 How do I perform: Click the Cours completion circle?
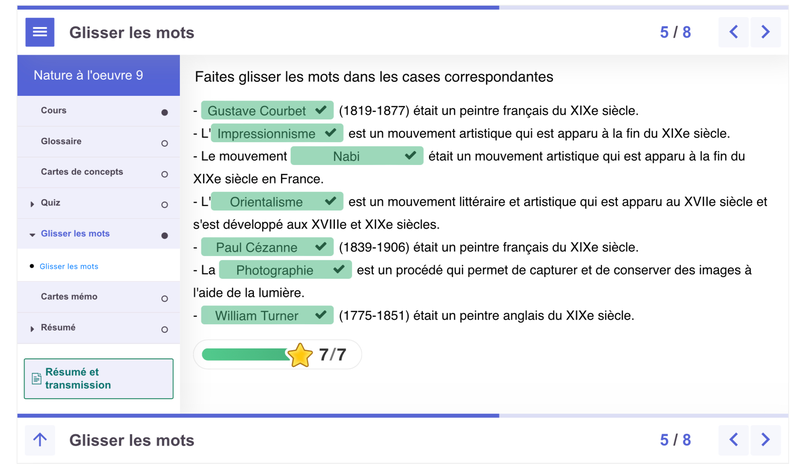pos(165,112)
